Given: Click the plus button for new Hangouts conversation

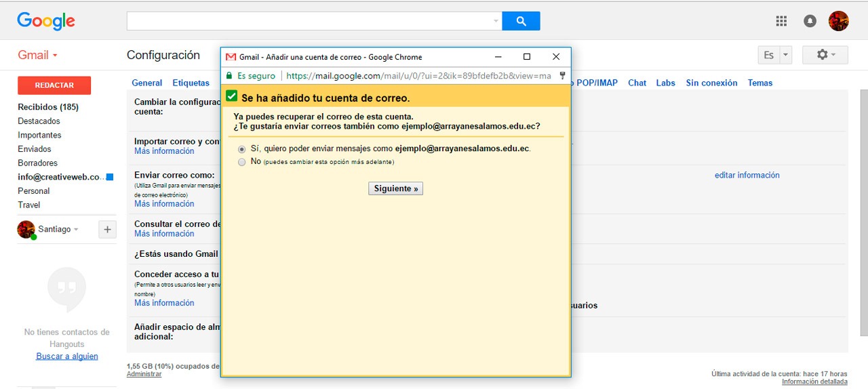Looking at the screenshot, I should (x=107, y=230).
